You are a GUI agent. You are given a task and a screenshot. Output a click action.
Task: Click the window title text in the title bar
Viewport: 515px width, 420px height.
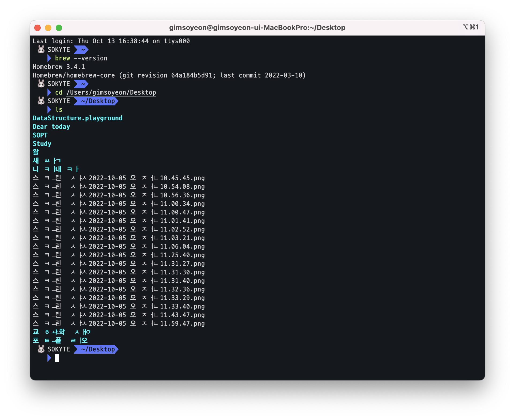click(257, 28)
